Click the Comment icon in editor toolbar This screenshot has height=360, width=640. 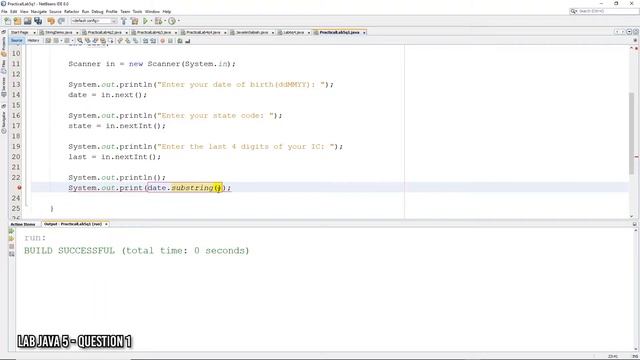180,41
